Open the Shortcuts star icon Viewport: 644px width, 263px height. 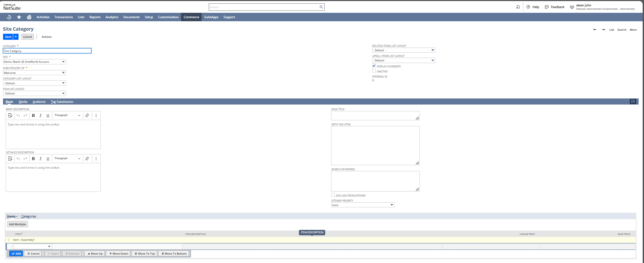19,17
